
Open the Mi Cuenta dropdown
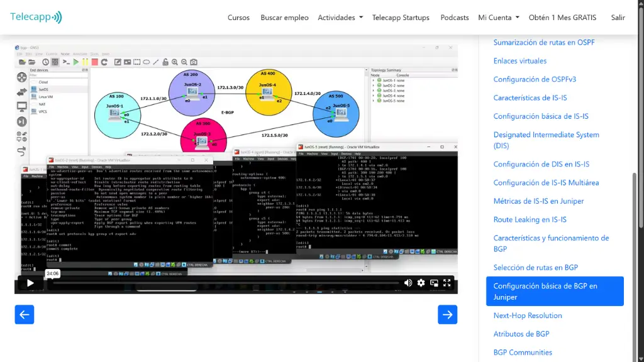pyautogui.click(x=498, y=18)
